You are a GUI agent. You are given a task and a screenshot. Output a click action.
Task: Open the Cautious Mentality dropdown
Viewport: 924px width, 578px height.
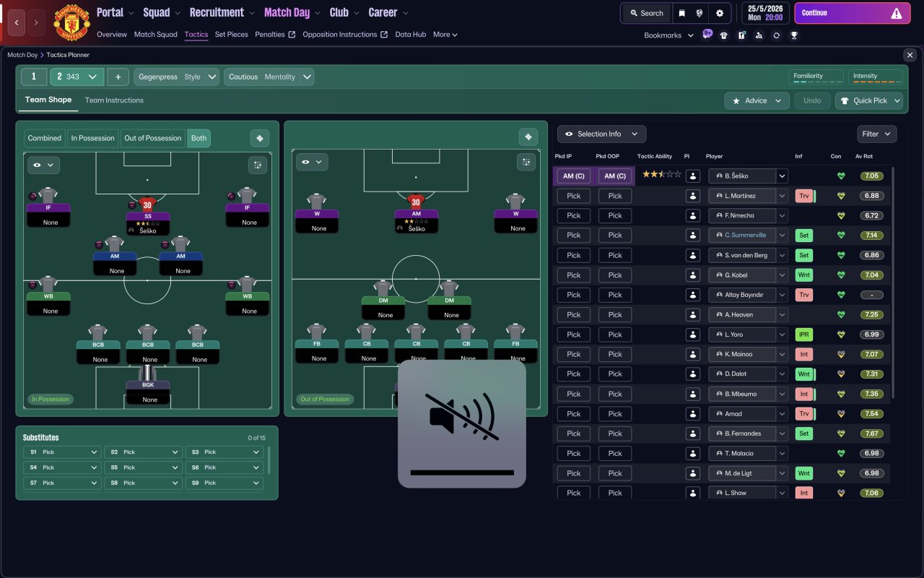point(269,77)
